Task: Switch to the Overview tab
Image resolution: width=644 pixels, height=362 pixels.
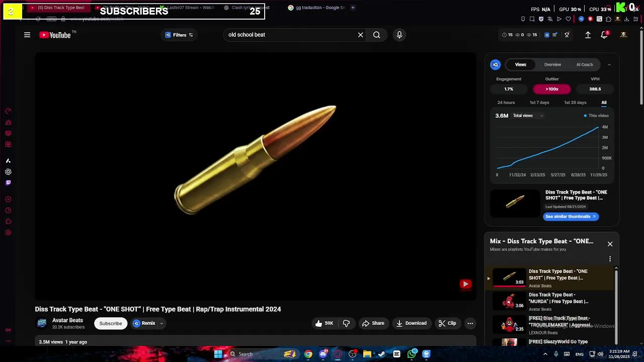Action: [552, 64]
